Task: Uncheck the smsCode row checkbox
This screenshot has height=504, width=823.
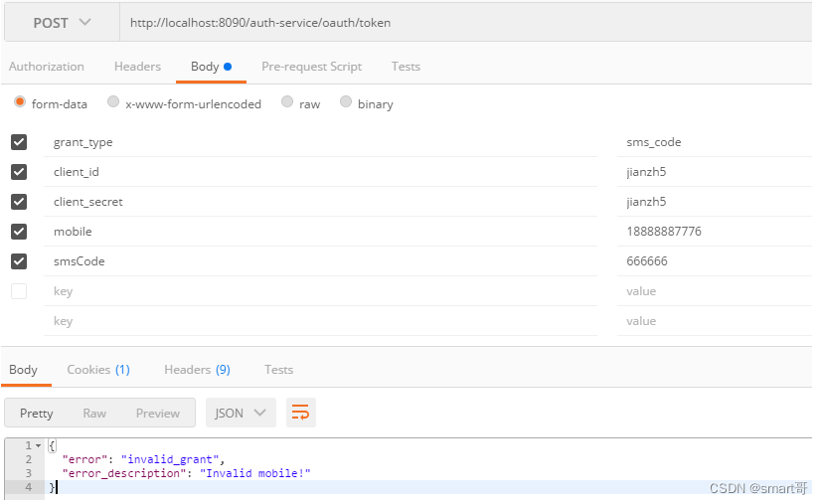Action: click(19, 261)
